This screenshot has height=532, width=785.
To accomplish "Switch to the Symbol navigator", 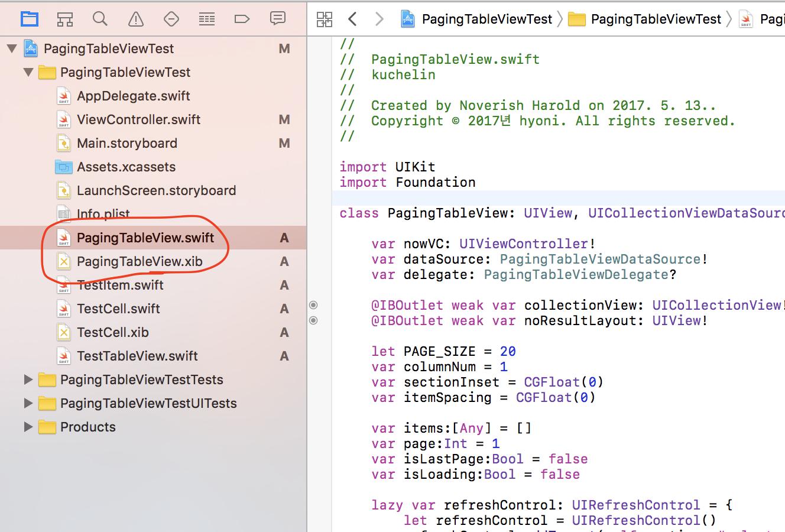I will [64, 19].
